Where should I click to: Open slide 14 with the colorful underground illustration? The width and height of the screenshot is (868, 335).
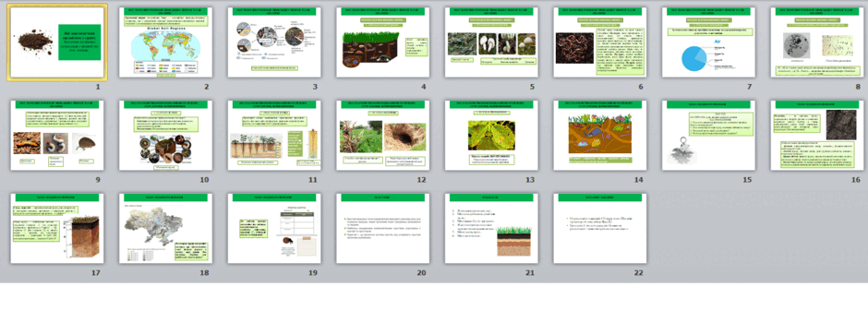[599, 136]
